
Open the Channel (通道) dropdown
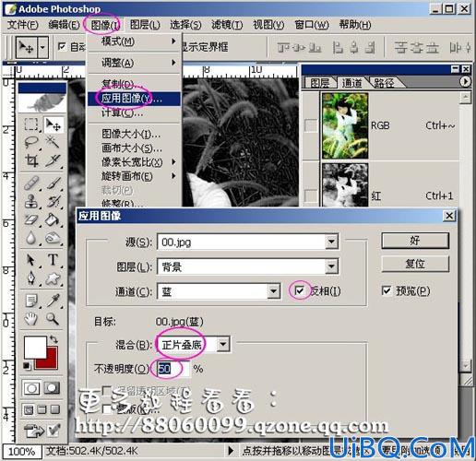point(273,291)
